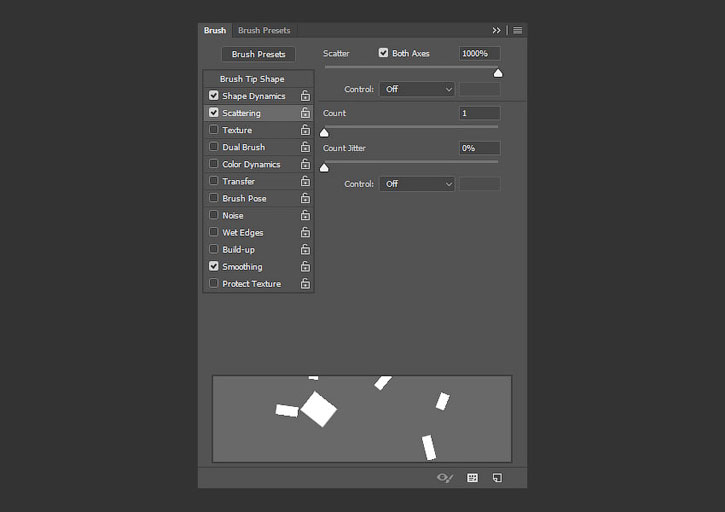The width and height of the screenshot is (725, 512).
Task: Click the Scatter 1000% value field
Action: pyautogui.click(x=479, y=54)
